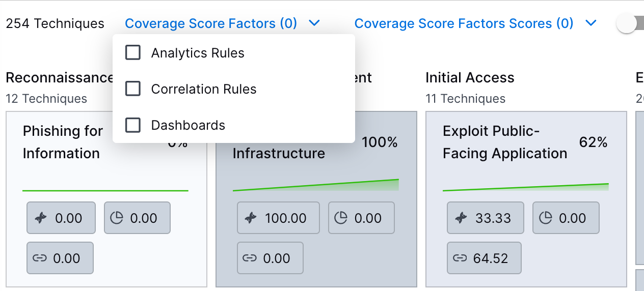Click link icon showing 64.52 on Exploit card
Viewport: 644px width, 291px height.
pyautogui.click(x=460, y=258)
